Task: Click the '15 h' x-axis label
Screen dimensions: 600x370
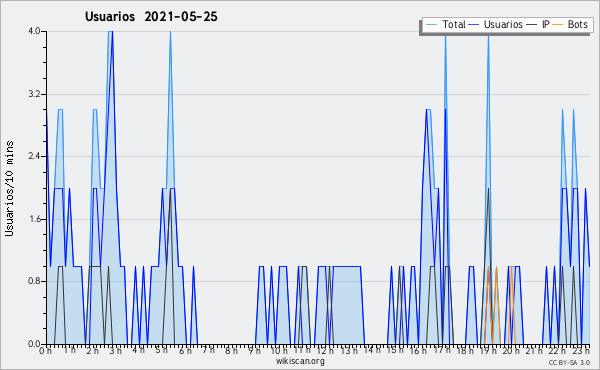Action: tap(395, 350)
